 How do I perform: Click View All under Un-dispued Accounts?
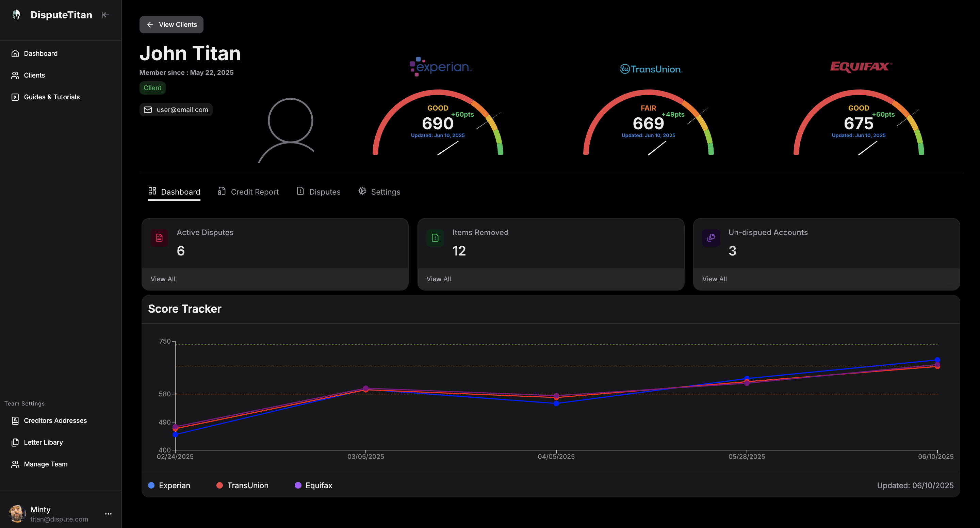(x=715, y=279)
